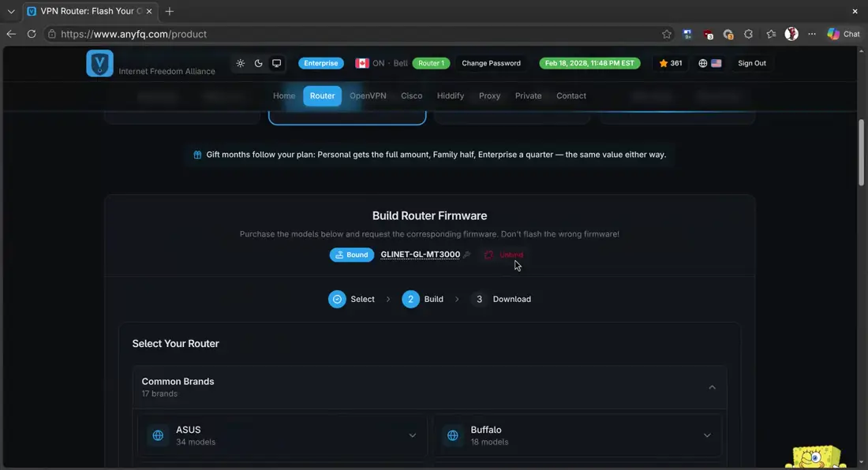Go to step 2 Build
The height and width of the screenshot is (470, 868).
pos(423,299)
